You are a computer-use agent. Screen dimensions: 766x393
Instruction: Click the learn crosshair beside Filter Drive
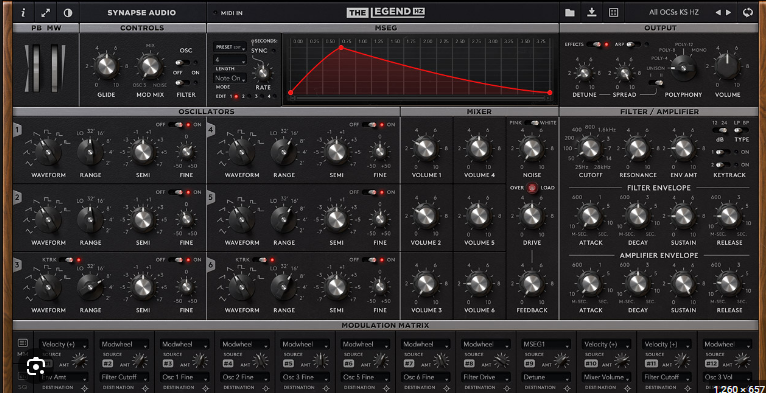click(x=507, y=388)
